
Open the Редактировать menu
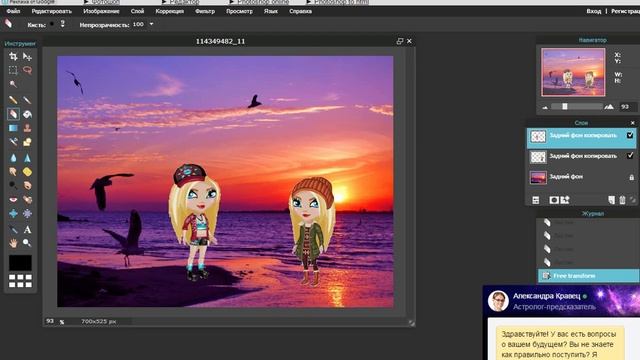[51, 11]
